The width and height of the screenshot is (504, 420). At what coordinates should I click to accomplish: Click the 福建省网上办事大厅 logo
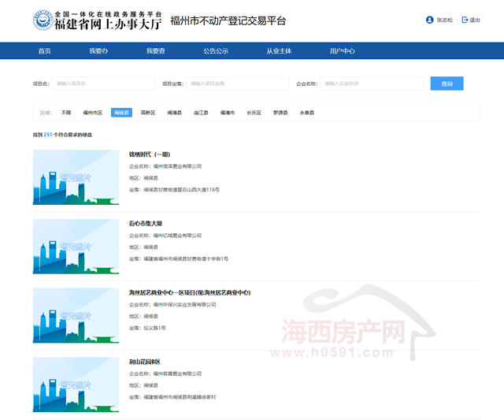click(97, 20)
